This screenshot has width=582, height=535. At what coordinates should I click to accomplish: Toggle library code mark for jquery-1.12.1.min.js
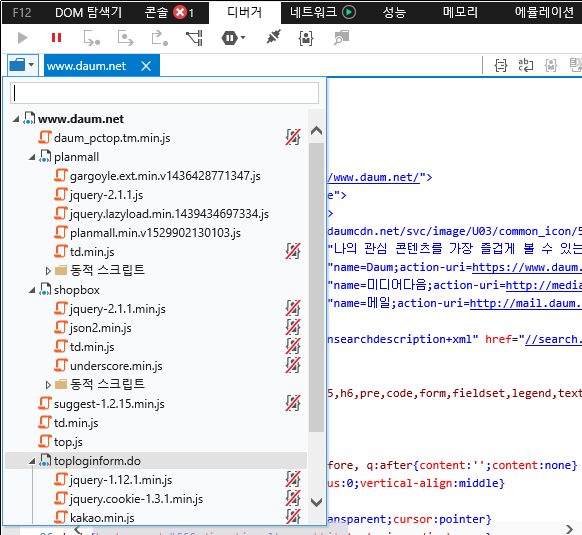(x=293, y=479)
